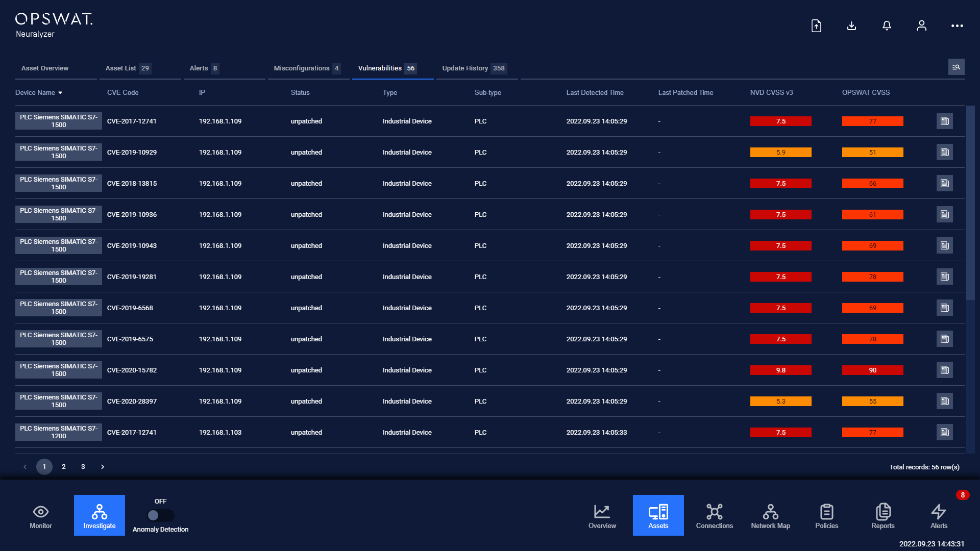Image resolution: width=980 pixels, height=551 pixels.
Task: Click the search filter icon above table
Action: coord(956,67)
